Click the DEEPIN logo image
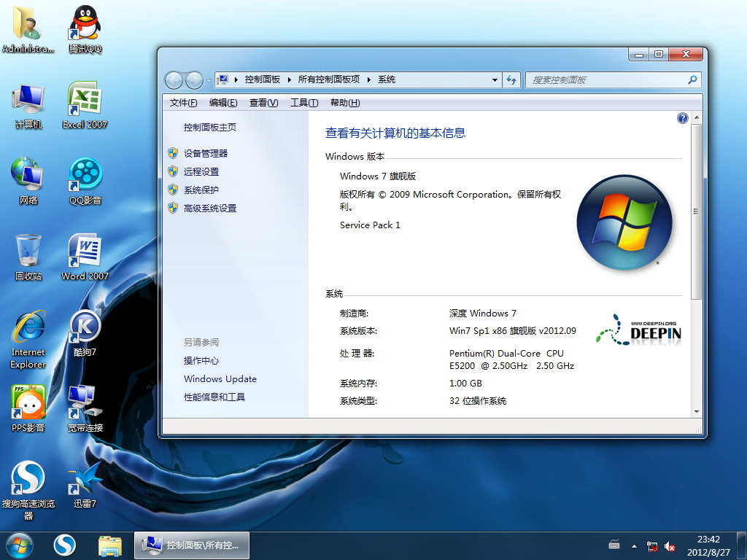Image resolution: width=747 pixels, height=560 pixels. [x=639, y=330]
